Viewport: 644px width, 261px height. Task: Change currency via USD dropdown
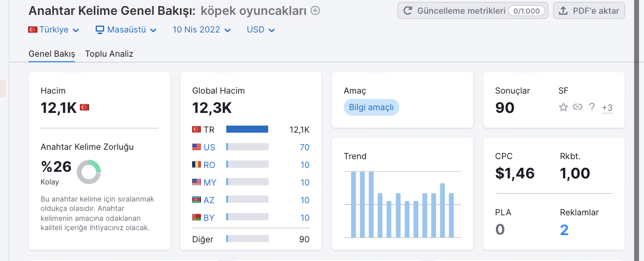[x=260, y=30]
